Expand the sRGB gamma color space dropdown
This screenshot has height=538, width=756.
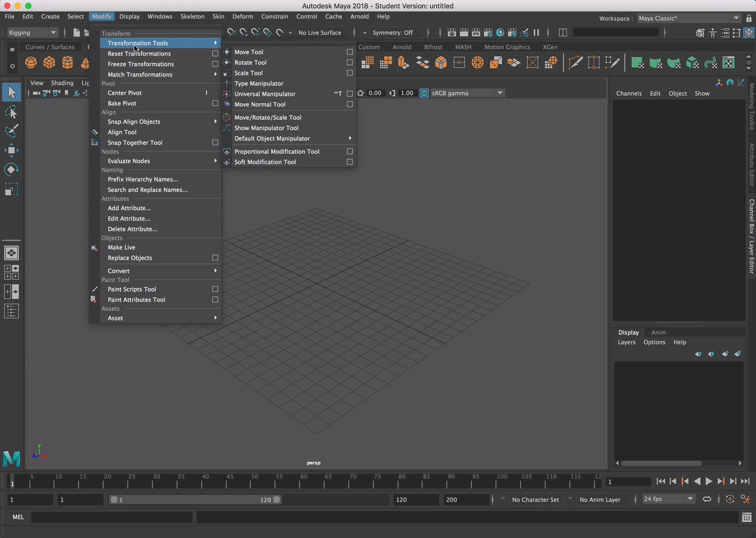500,93
